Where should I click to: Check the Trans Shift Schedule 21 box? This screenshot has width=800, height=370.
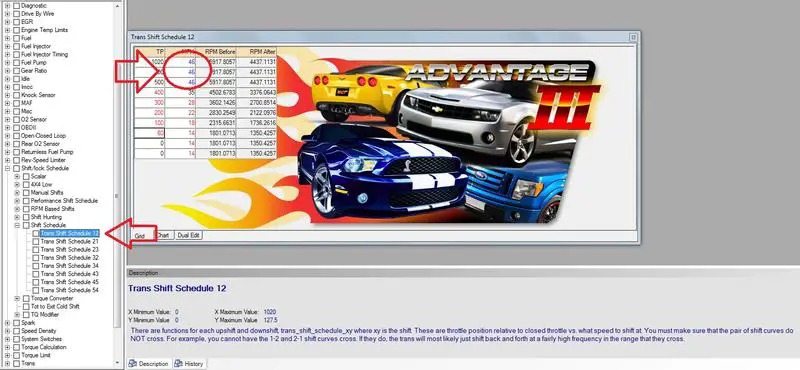pyautogui.click(x=35, y=241)
